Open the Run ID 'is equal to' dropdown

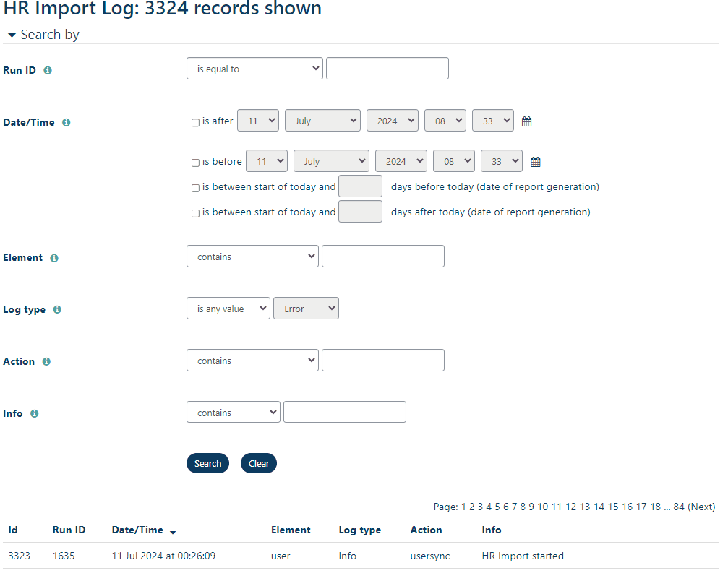[x=254, y=69]
